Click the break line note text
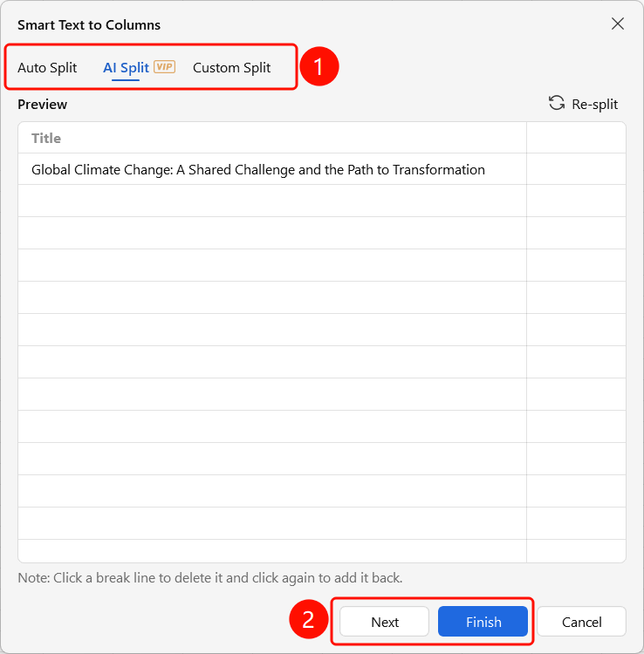Image resolution: width=644 pixels, height=654 pixels. coord(210,577)
